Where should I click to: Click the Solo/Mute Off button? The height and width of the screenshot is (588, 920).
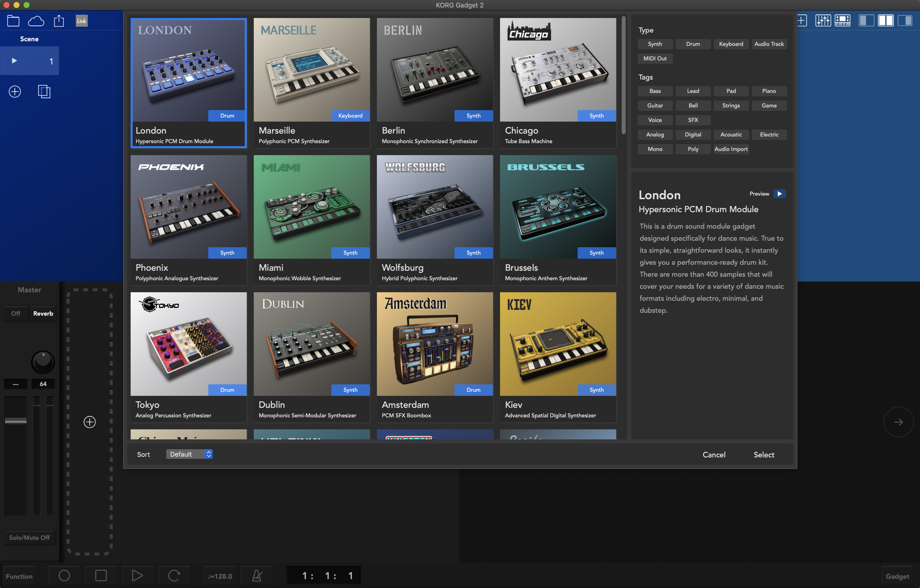point(30,537)
